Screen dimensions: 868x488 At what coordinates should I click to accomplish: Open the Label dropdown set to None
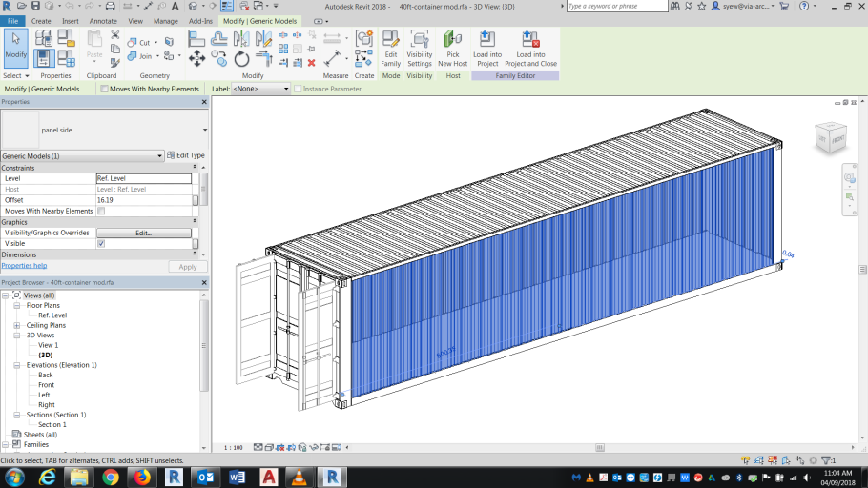(x=260, y=89)
